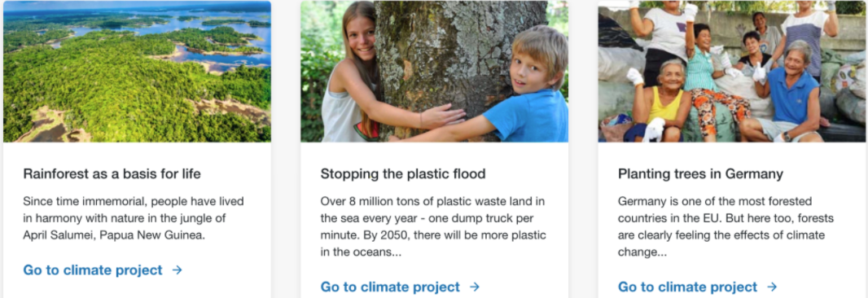Open the aerial rainforest photo

pos(138,72)
